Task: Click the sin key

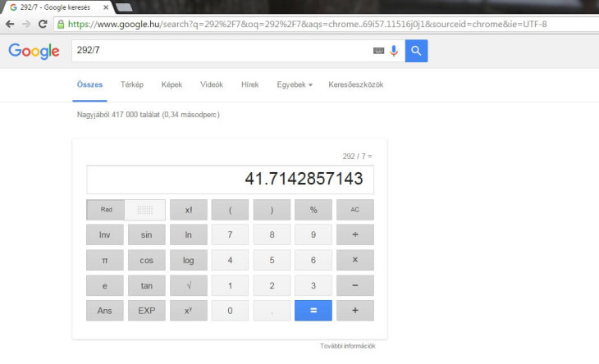Action: coord(147,234)
